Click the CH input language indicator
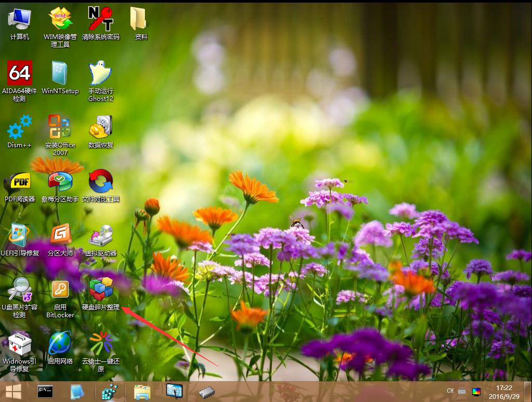Viewport: 532px width, 402px height. click(450, 391)
